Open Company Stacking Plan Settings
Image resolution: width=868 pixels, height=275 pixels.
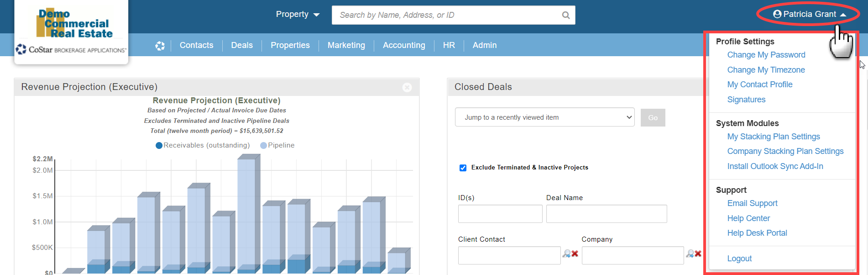(x=785, y=151)
